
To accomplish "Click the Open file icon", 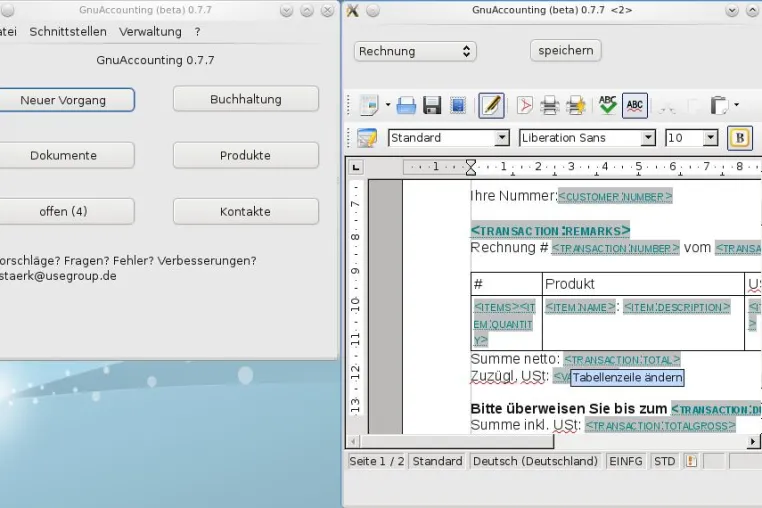I will (x=406, y=105).
